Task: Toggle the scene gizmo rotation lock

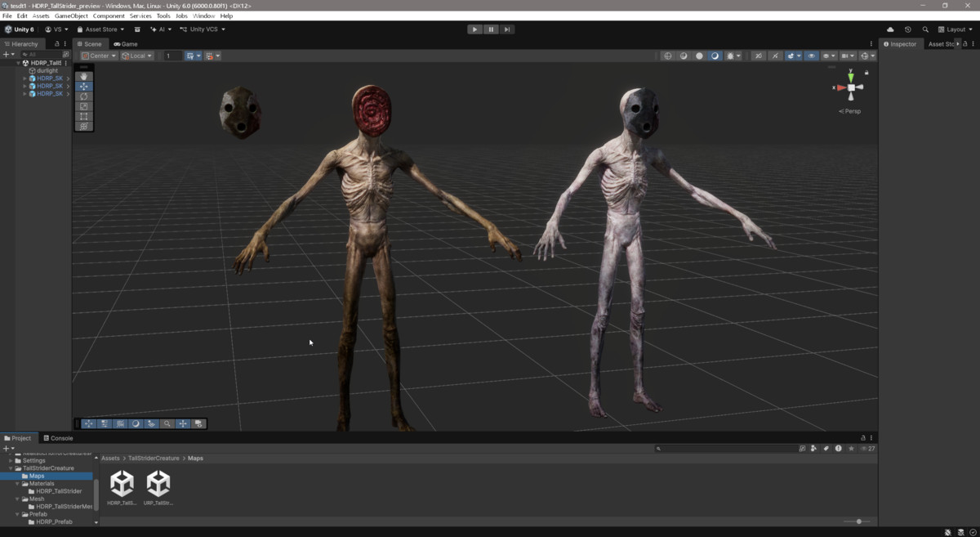Action: coord(866,73)
